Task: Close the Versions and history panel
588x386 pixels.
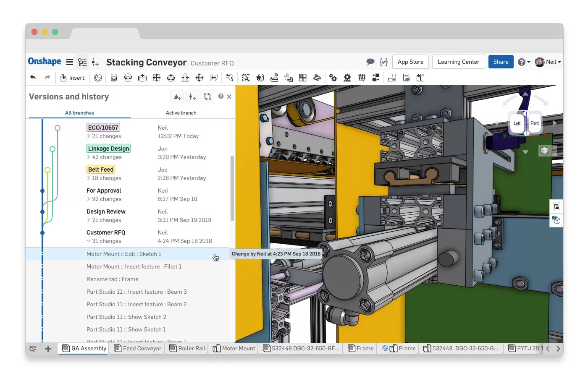Action: coord(229,96)
